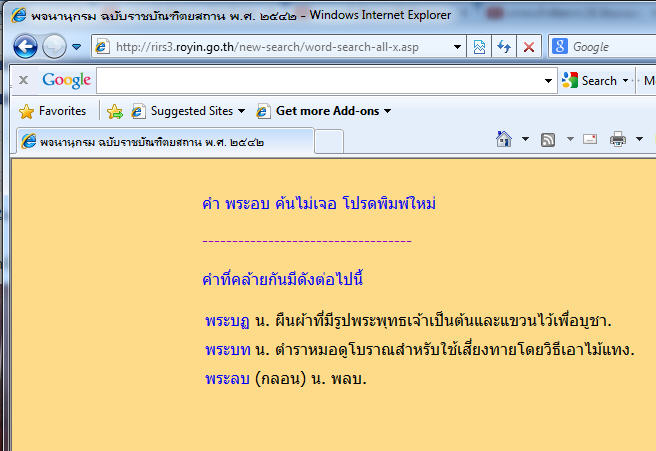
Task: Click the IE page icon on the tab
Action: click(28, 141)
